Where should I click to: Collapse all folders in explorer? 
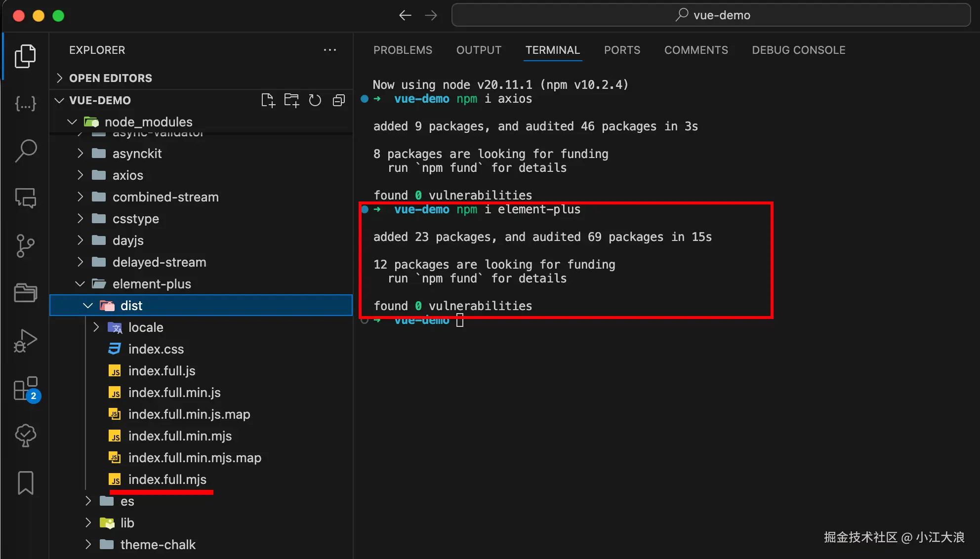(339, 100)
